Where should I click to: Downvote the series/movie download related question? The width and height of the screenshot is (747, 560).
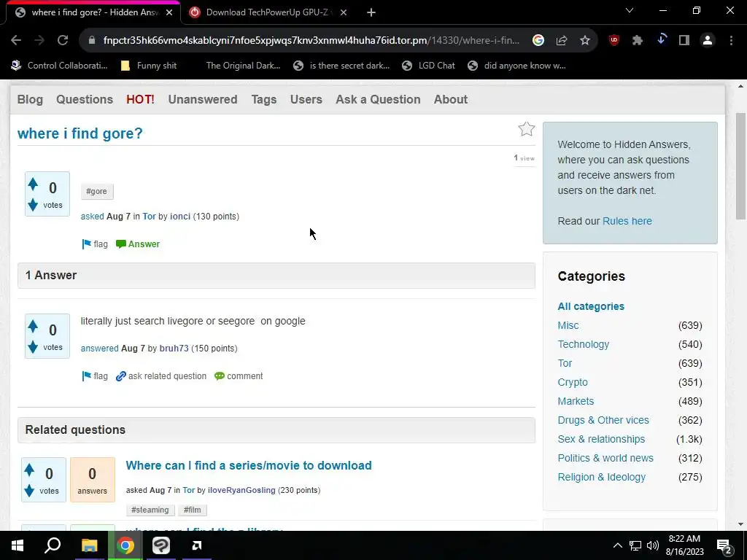coord(29,491)
